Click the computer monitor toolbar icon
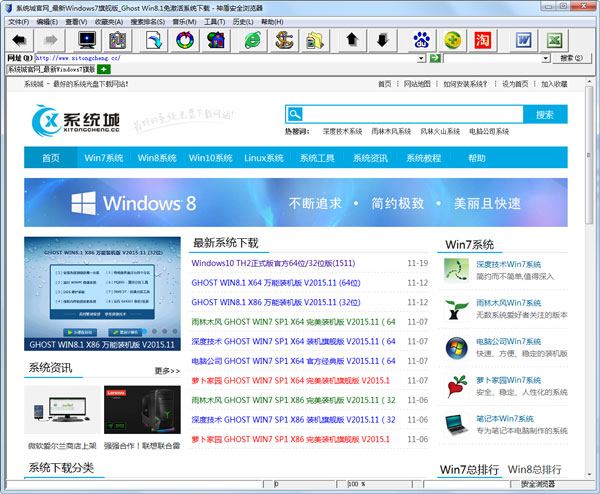600x494 pixels. pos(87,40)
